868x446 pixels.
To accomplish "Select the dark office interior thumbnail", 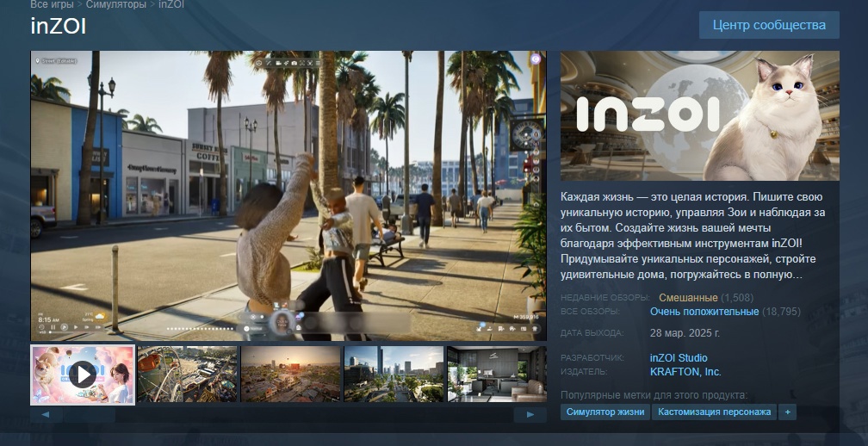I will [497, 374].
